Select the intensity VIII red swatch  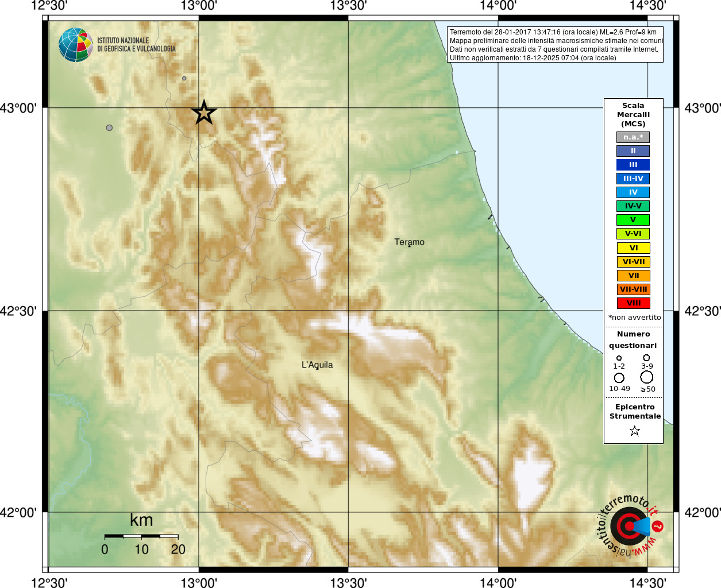click(x=633, y=303)
